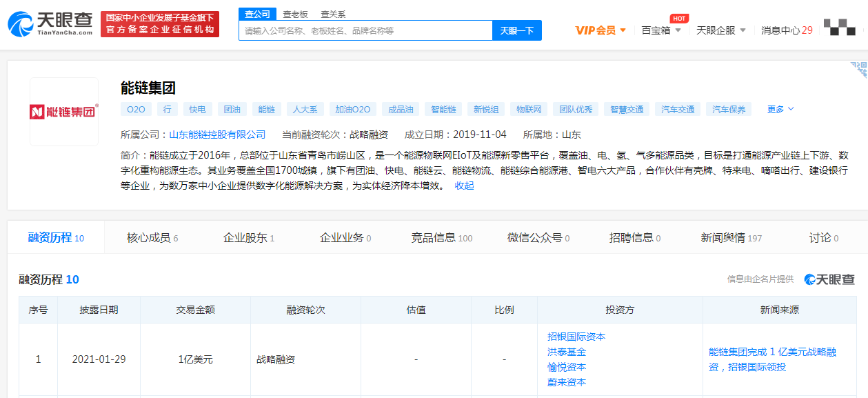This screenshot has width=868, height=398.
Task: Click the 交易金额 column header
Action: [x=195, y=310]
